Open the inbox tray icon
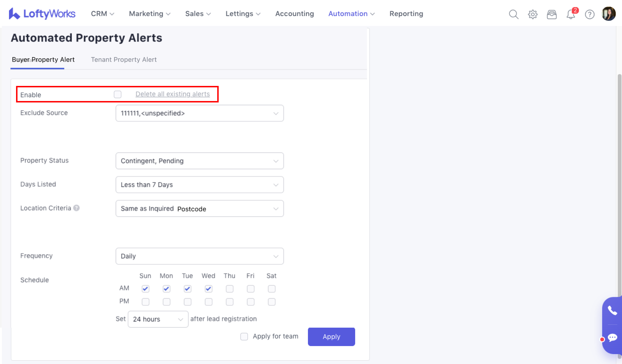The height and width of the screenshot is (364, 622). coord(552,14)
